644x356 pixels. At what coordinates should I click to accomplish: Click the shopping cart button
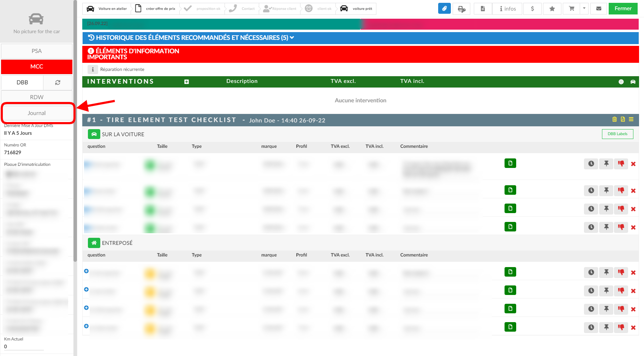[572, 8]
